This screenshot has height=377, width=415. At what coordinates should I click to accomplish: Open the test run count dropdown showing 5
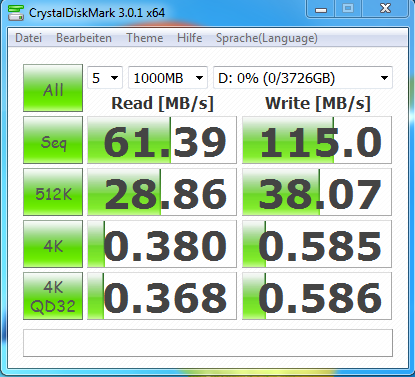105,78
